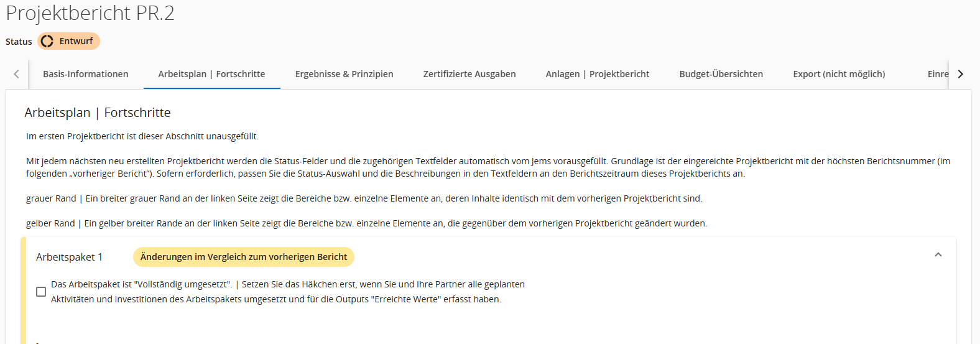Select the partially visible "Einre" tab
The height and width of the screenshot is (344, 980).
click(937, 74)
